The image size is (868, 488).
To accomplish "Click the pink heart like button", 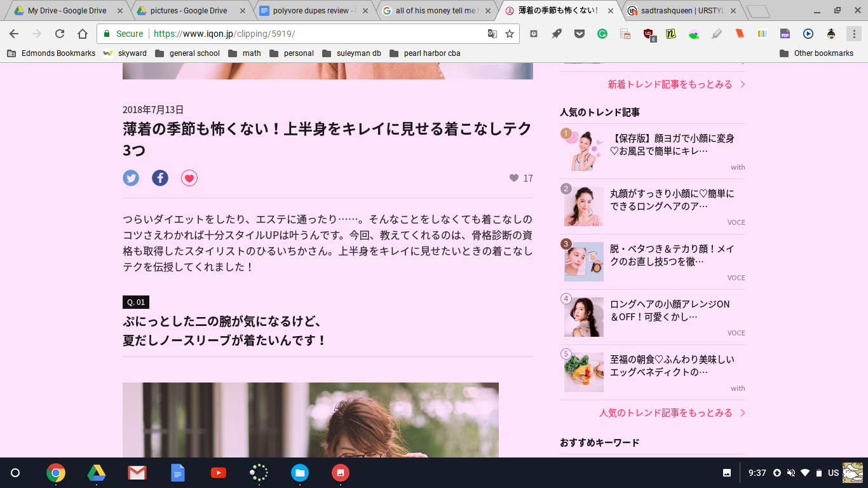I will tap(189, 178).
